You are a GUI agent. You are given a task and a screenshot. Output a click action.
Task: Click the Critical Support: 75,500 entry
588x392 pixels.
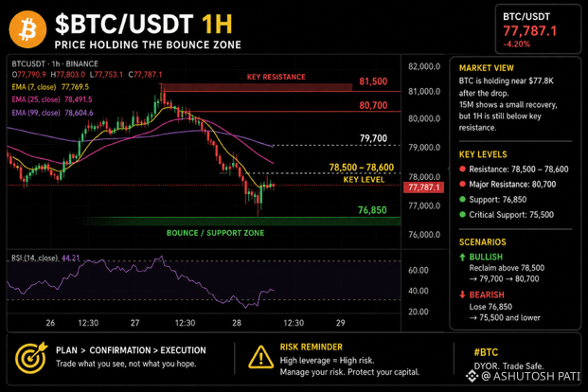pos(511,215)
